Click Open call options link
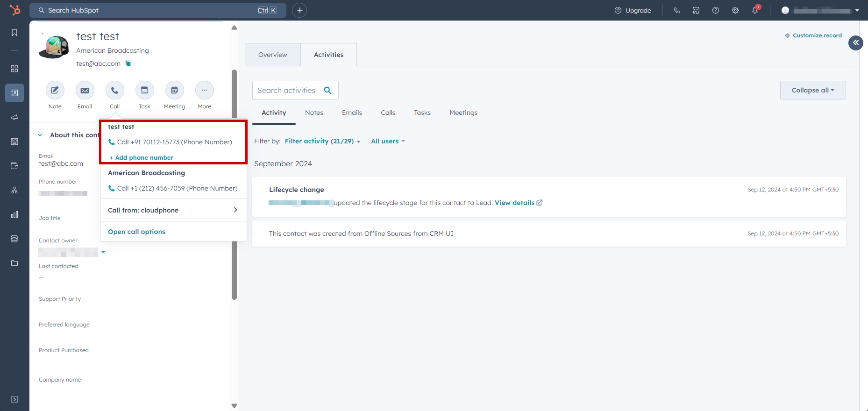 pos(137,232)
